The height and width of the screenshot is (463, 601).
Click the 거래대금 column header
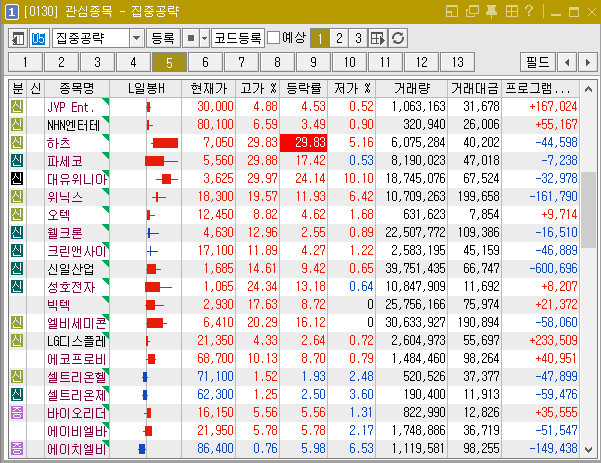pyautogui.click(x=475, y=89)
